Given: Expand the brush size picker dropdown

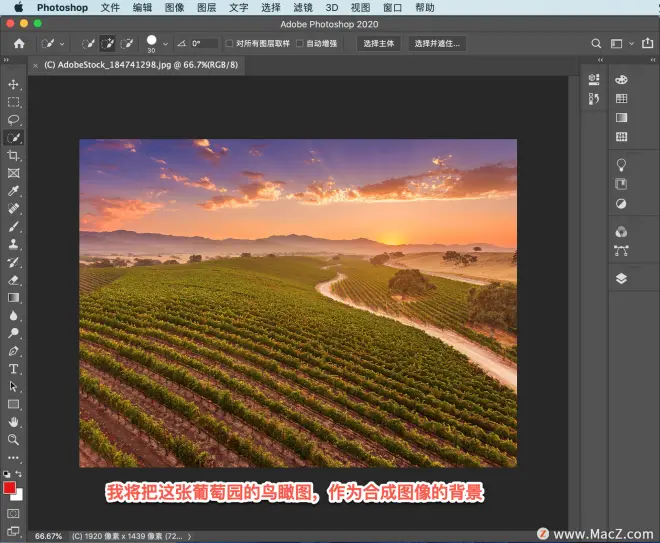Looking at the screenshot, I should tap(165, 44).
